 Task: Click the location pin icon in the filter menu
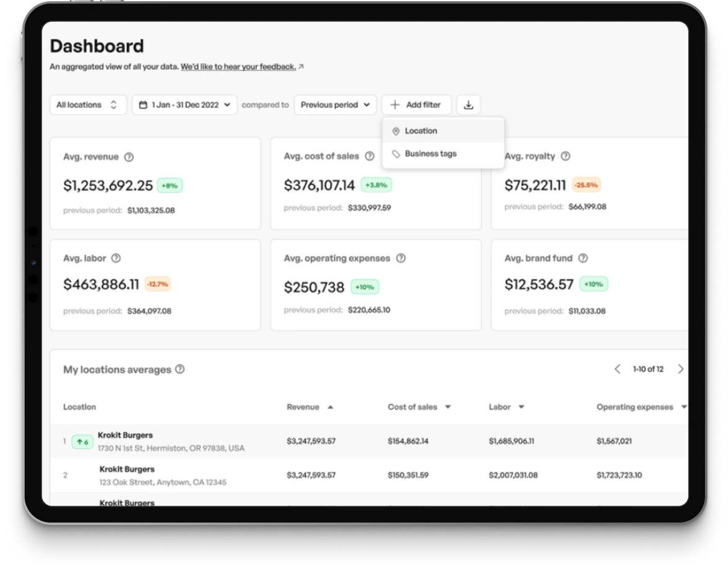pos(395,131)
